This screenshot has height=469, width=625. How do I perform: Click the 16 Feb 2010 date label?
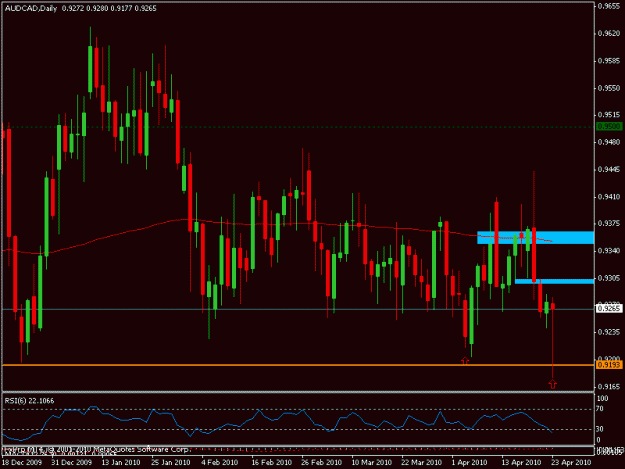[x=271, y=463]
